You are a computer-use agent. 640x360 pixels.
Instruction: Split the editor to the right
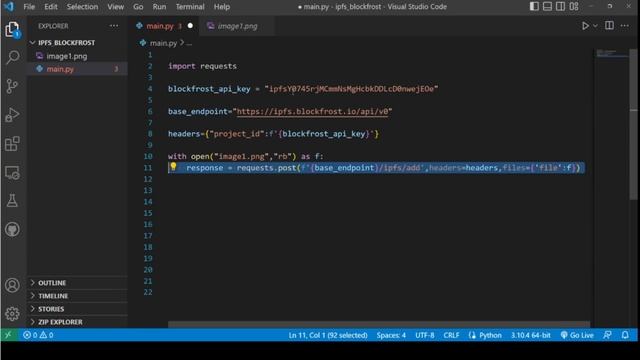tap(609, 26)
